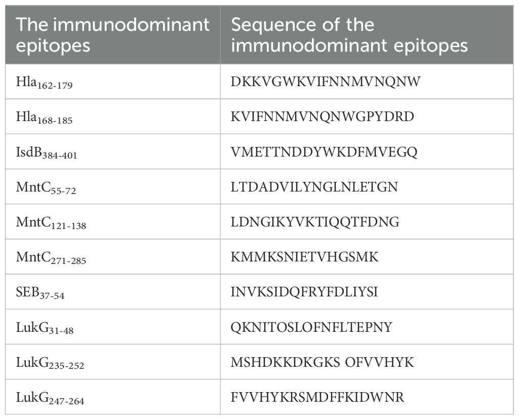This screenshot has width=519, height=420.
Task: Click the sequence VMETTNDDYWKDFMVEGQ
Action: (324, 151)
